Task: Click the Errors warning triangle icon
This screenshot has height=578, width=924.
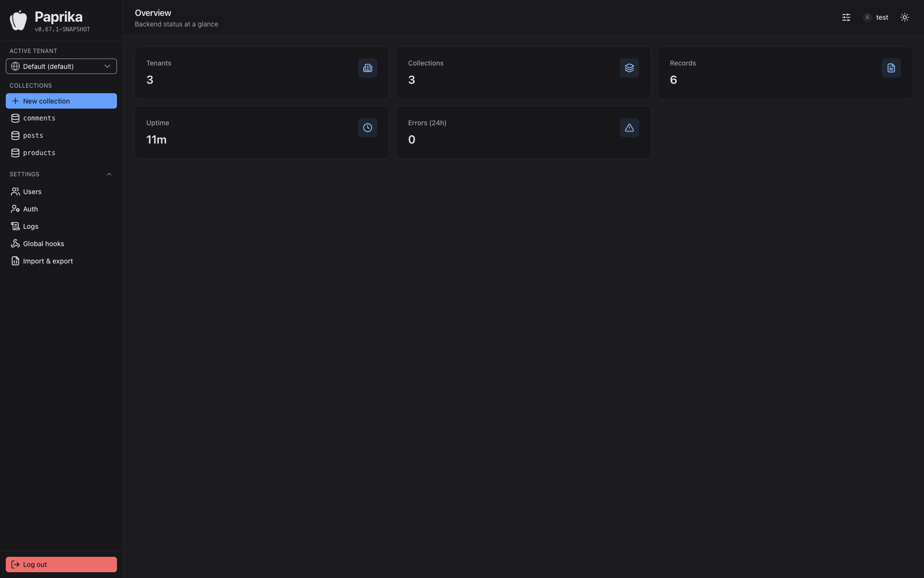Action: [629, 128]
